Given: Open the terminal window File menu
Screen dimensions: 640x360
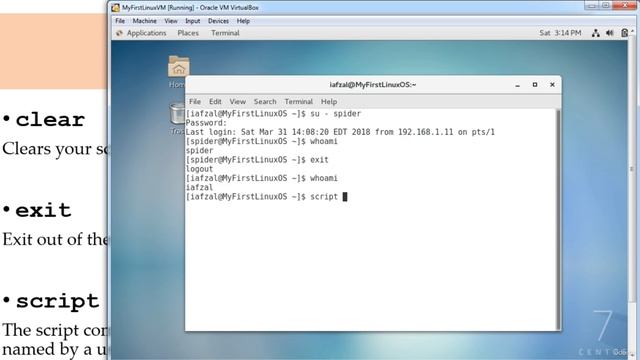Looking at the screenshot, I should tap(195, 102).
